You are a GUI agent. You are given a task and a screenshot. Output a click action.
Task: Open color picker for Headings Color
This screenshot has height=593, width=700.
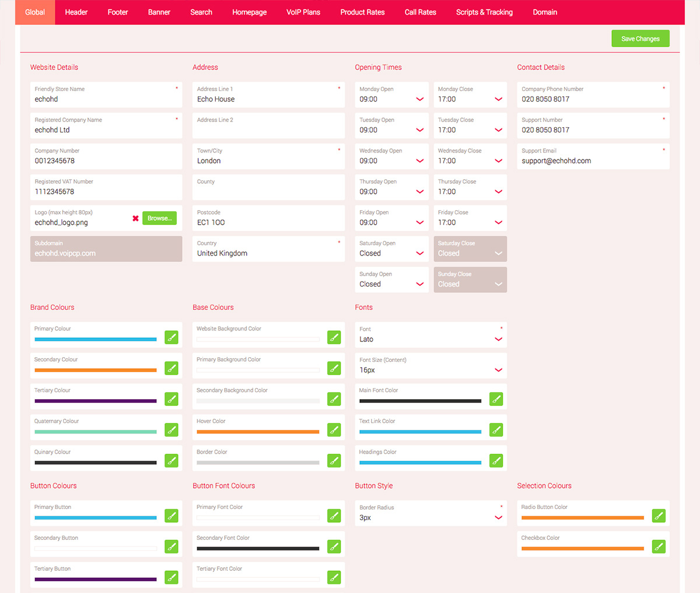(496, 461)
